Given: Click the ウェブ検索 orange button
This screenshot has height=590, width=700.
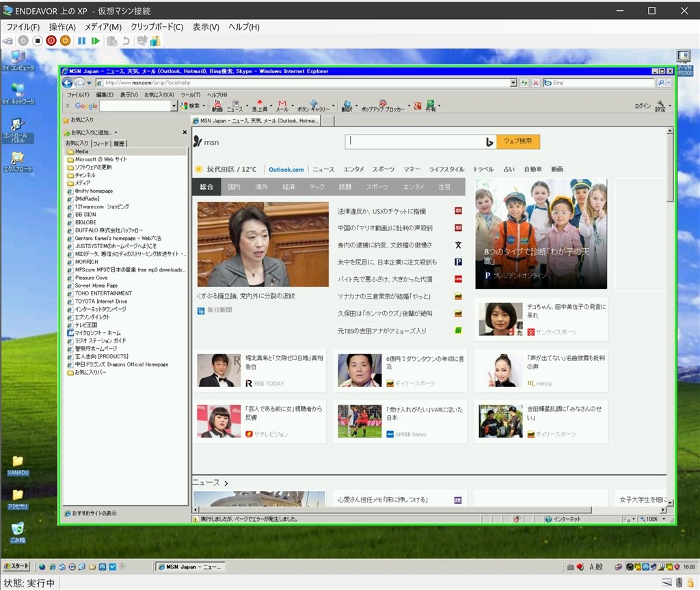Looking at the screenshot, I should click(x=518, y=141).
